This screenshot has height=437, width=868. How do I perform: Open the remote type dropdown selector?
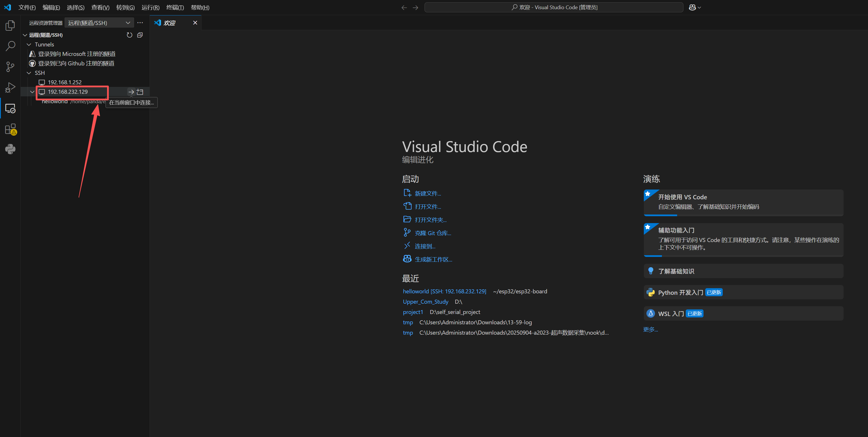(99, 23)
